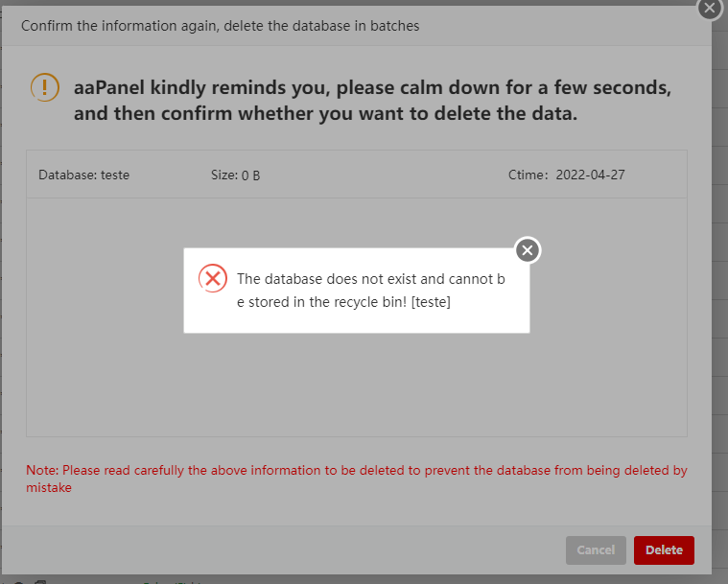Click the size value '0 B'

251,175
